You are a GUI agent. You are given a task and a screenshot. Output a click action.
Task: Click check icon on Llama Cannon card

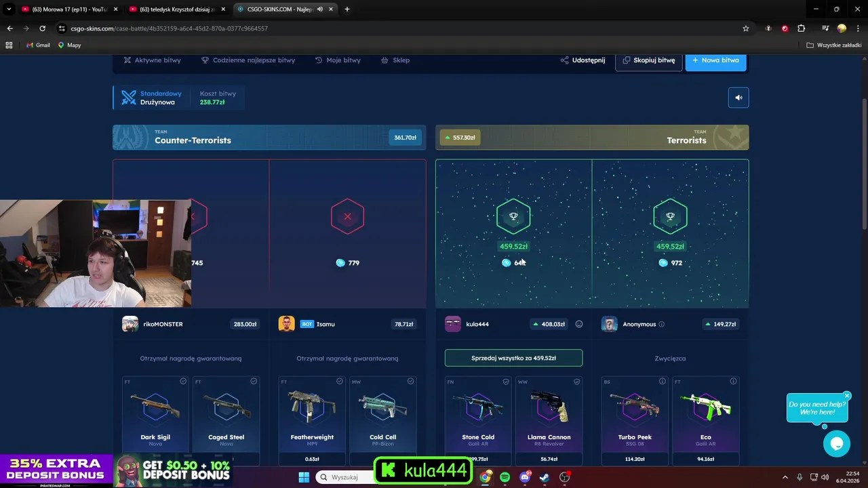[576, 382]
